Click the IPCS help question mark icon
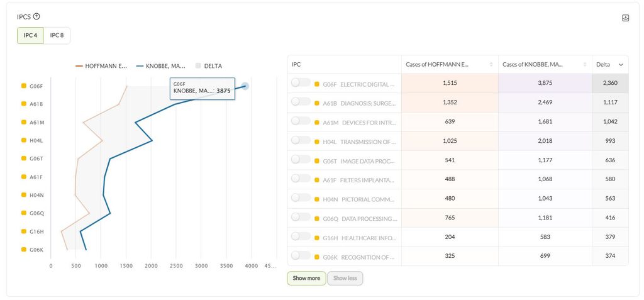 tap(36, 16)
